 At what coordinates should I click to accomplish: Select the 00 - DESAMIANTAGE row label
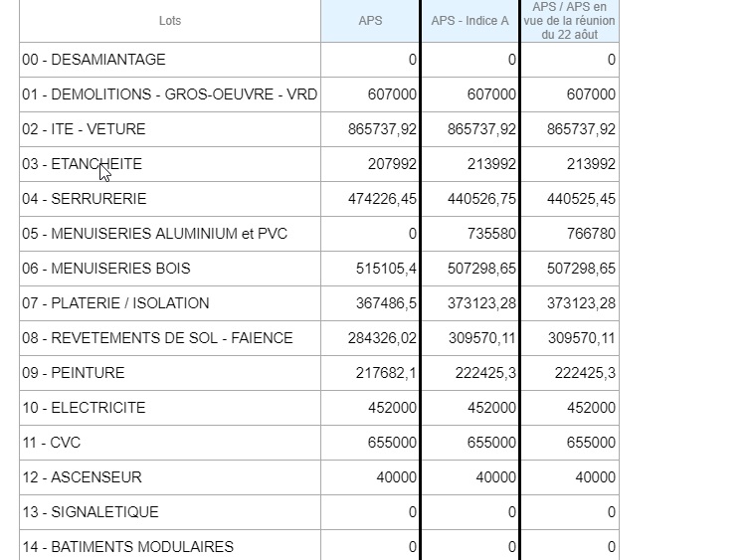[x=94, y=60]
